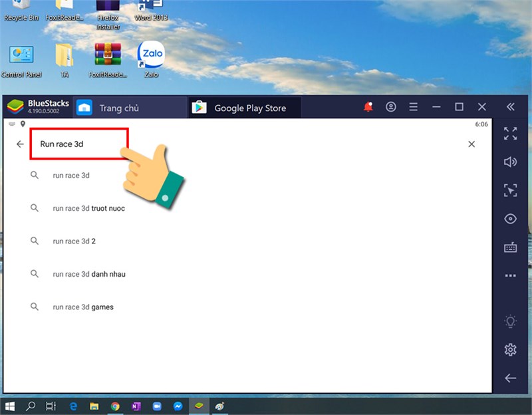Select the cursor lock icon in sidebar

click(x=510, y=190)
